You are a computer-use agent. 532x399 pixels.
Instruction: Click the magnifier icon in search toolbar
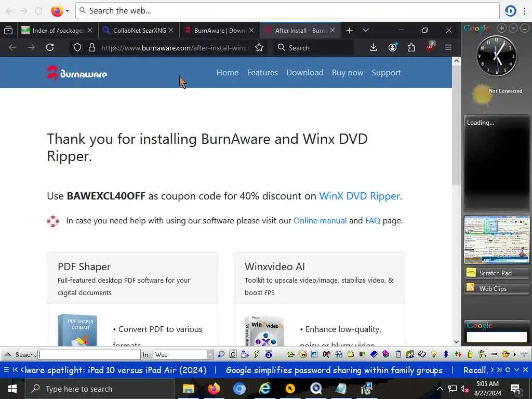[221, 354]
